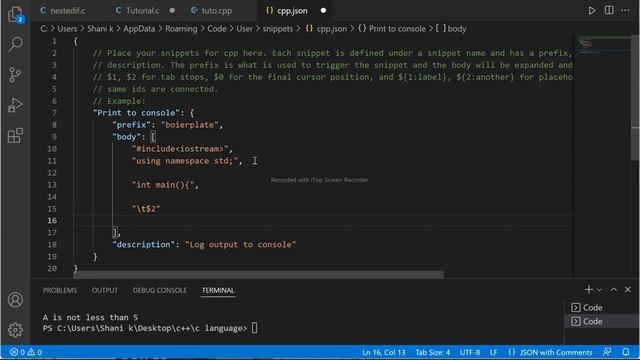Select the second Code terminal entry

tap(601, 321)
